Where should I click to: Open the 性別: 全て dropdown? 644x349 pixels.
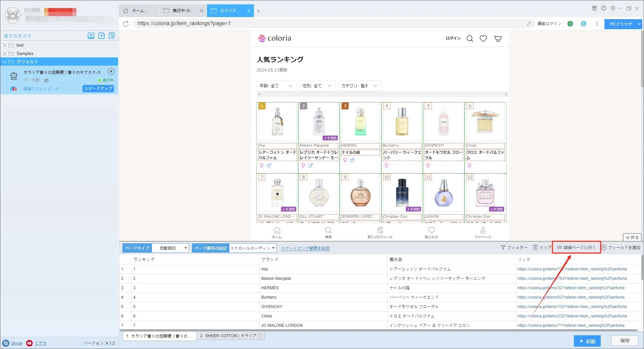[317, 86]
